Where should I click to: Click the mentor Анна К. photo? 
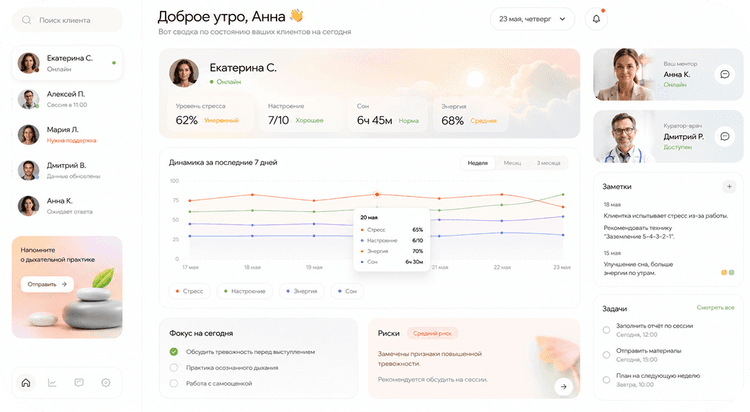click(625, 74)
